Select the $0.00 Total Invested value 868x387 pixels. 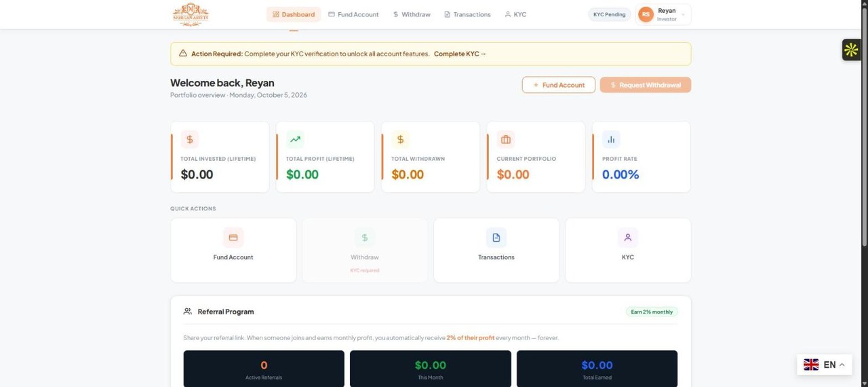click(197, 174)
